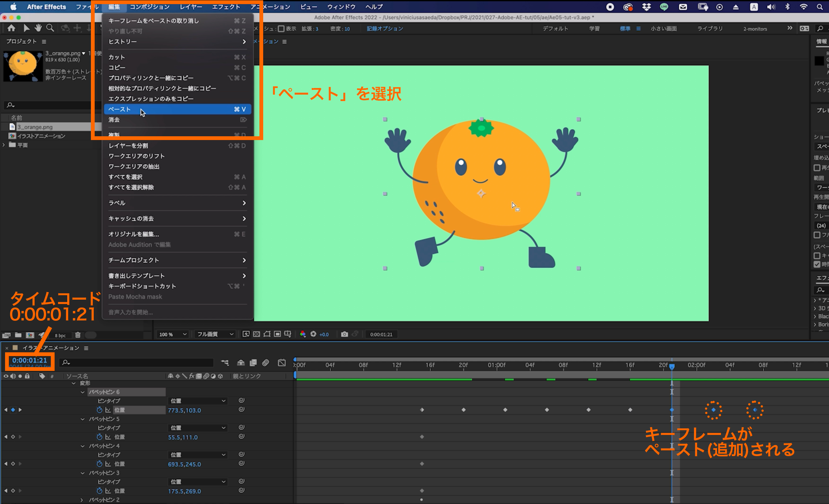Click the 8 bpc color depth button
The image size is (829, 504).
pos(60,335)
